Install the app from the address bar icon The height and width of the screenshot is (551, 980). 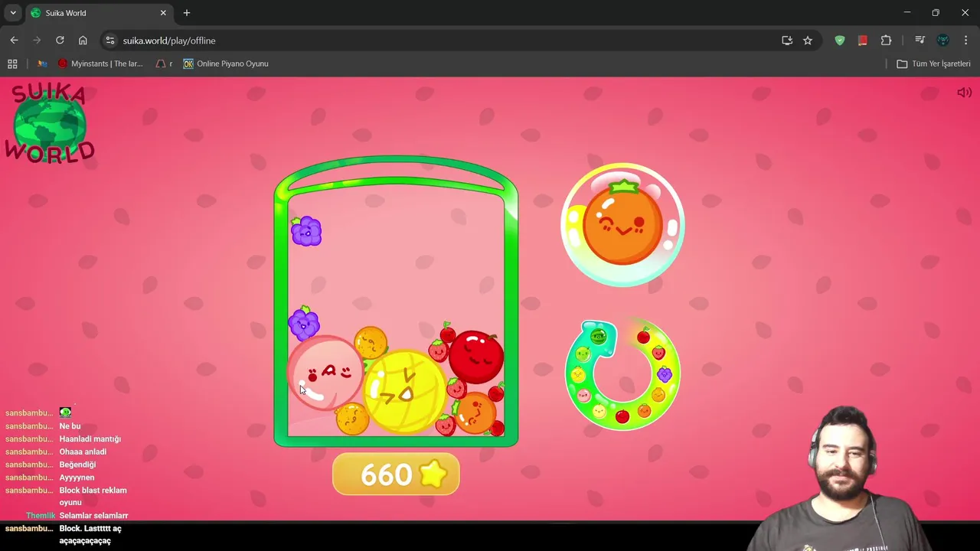[787, 41]
